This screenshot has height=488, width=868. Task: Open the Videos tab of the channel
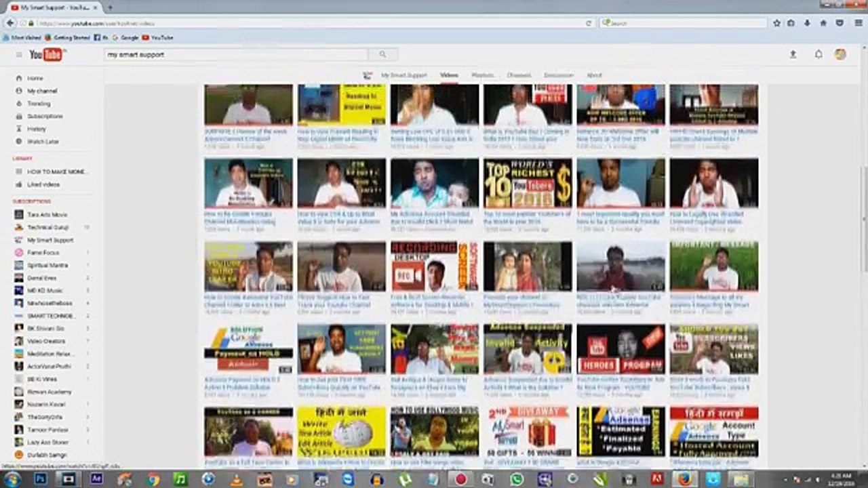[x=449, y=75]
